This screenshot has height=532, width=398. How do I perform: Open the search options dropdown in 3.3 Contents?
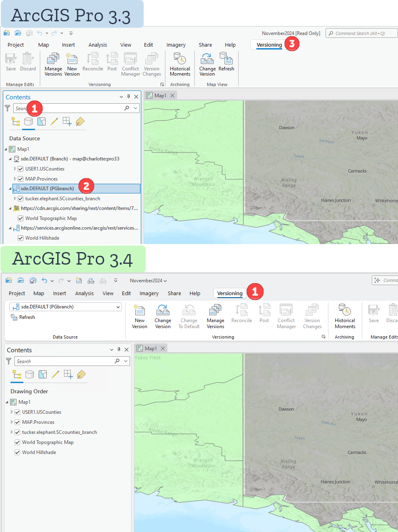pos(135,108)
